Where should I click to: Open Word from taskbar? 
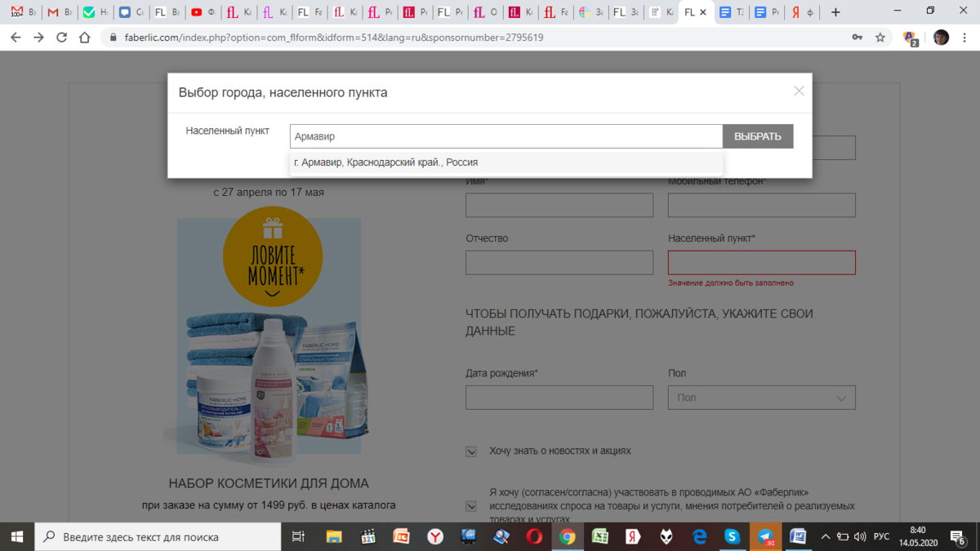click(x=798, y=536)
